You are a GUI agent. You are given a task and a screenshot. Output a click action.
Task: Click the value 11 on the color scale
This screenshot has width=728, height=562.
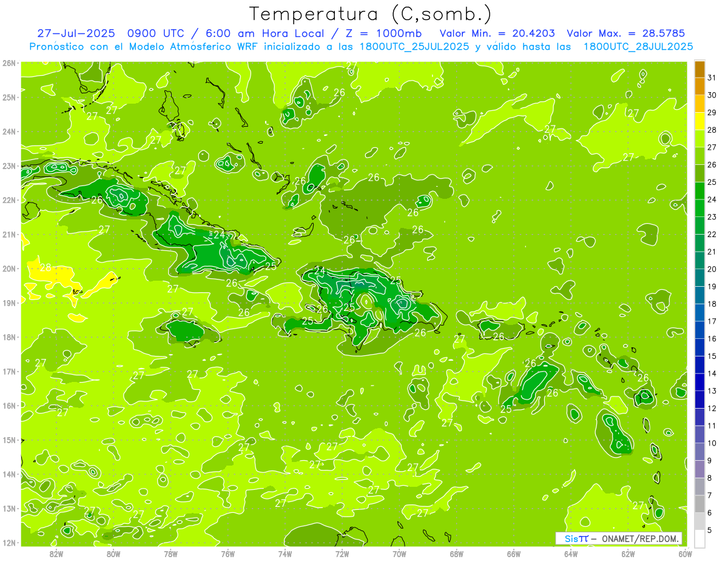tap(712, 426)
